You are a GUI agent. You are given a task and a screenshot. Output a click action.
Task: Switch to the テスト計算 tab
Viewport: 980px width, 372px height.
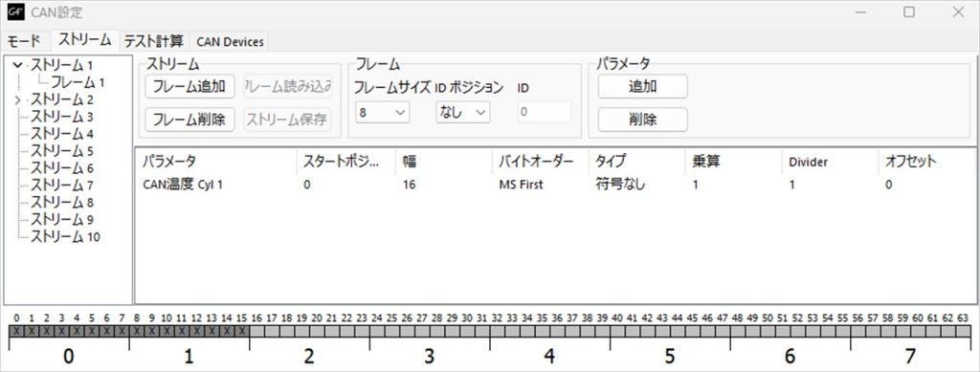pyautogui.click(x=153, y=41)
